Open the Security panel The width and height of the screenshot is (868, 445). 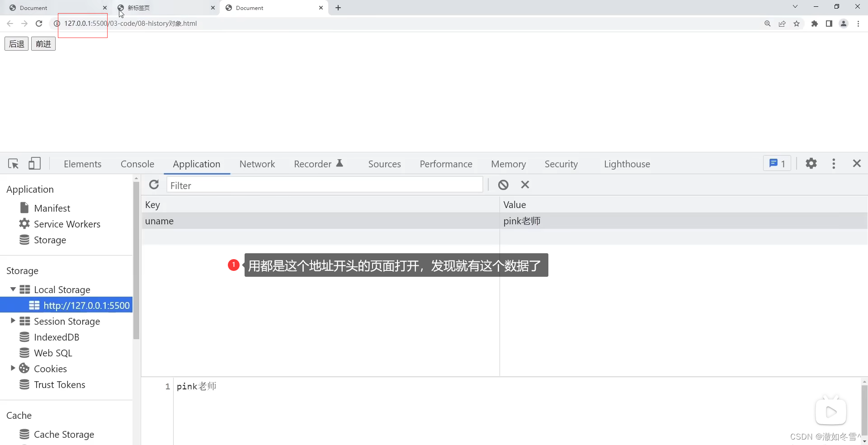tap(561, 164)
